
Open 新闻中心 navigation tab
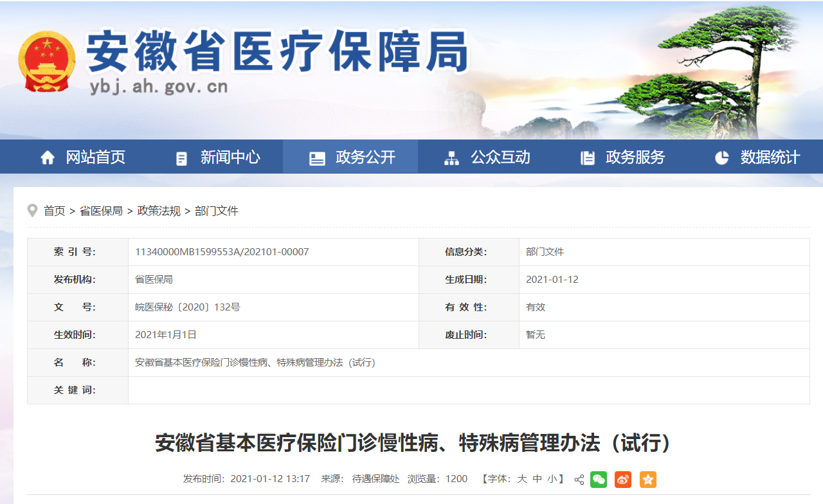pyautogui.click(x=230, y=157)
